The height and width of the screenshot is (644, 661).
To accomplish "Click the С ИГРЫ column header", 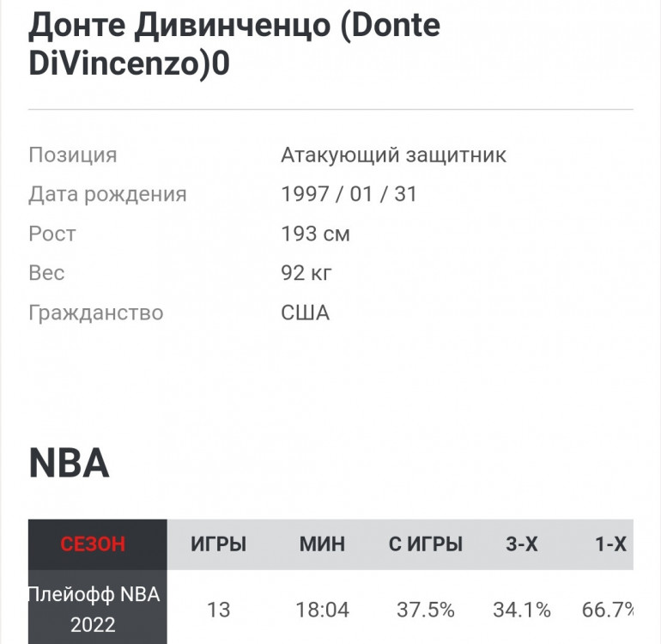I will tap(425, 544).
